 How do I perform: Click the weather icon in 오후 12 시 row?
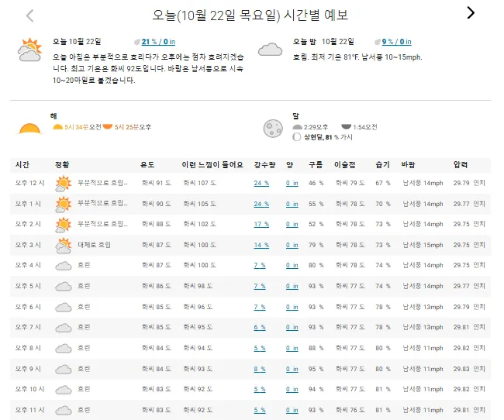[64, 184]
